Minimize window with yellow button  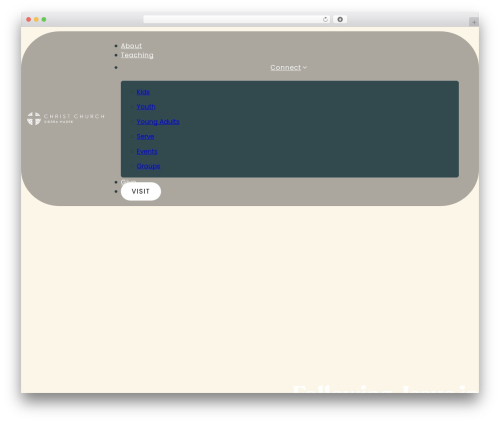click(36, 19)
